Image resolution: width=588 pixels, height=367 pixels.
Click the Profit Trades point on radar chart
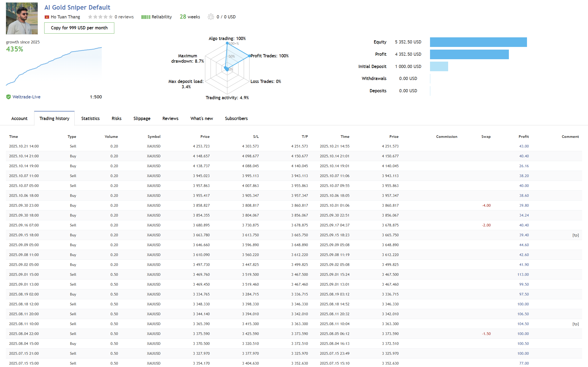click(x=249, y=56)
